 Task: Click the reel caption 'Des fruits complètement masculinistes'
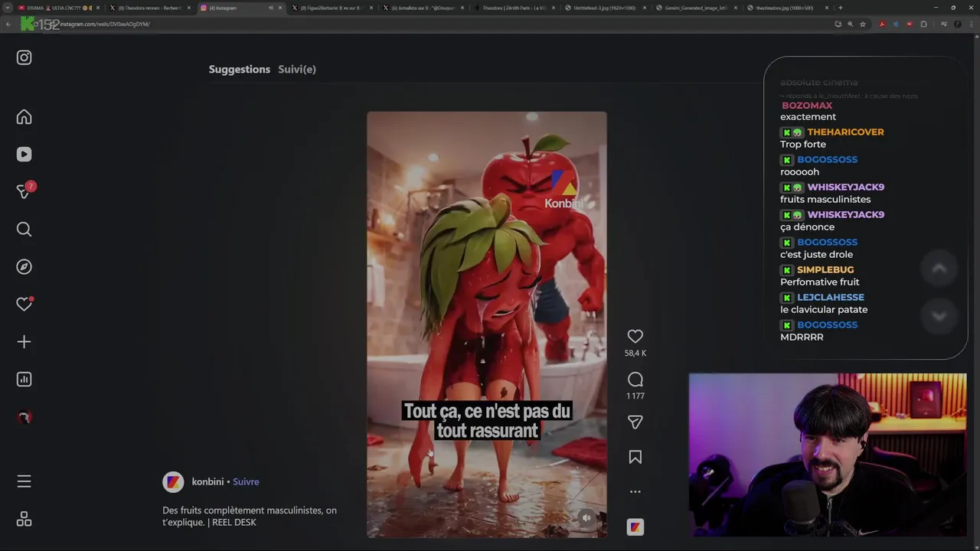pyautogui.click(x=250, y=516)
